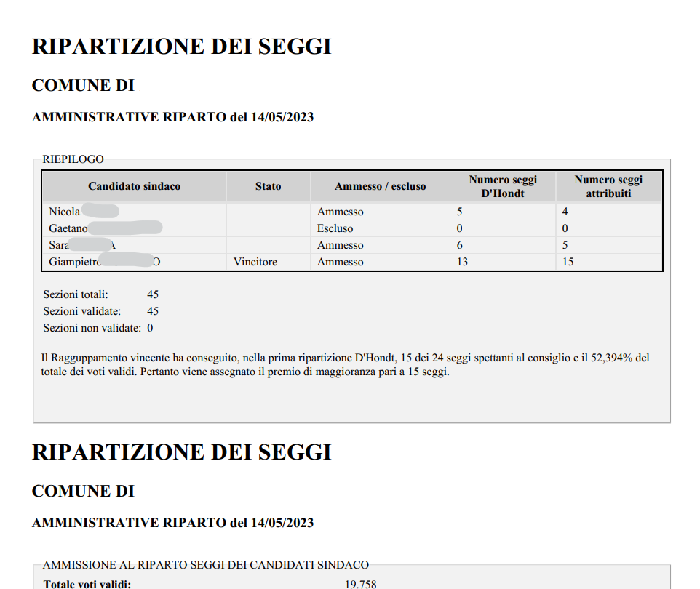The image size is (700, 589).
Task: Click the second RIPARTIZIONE DEI SEGGI heading
Action: pos(182,452)
